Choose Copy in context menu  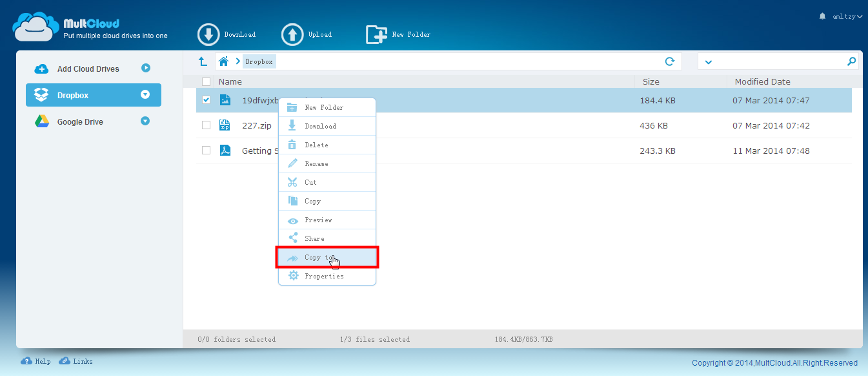pyautogui.click(x=327, y=201)
